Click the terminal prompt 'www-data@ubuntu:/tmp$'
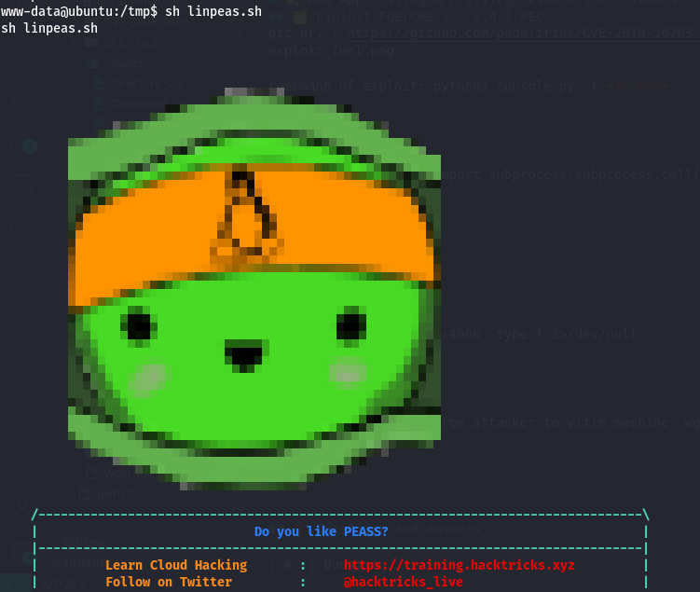This screenshot has height=592, width=700. (x=79, y=11)
